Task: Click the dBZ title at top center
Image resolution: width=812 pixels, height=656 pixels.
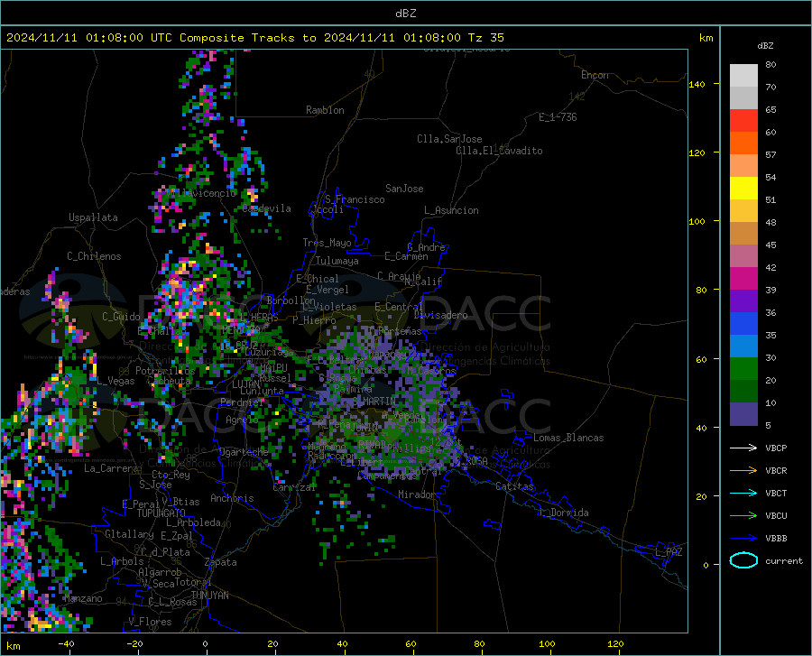Action: pos(405,14)
